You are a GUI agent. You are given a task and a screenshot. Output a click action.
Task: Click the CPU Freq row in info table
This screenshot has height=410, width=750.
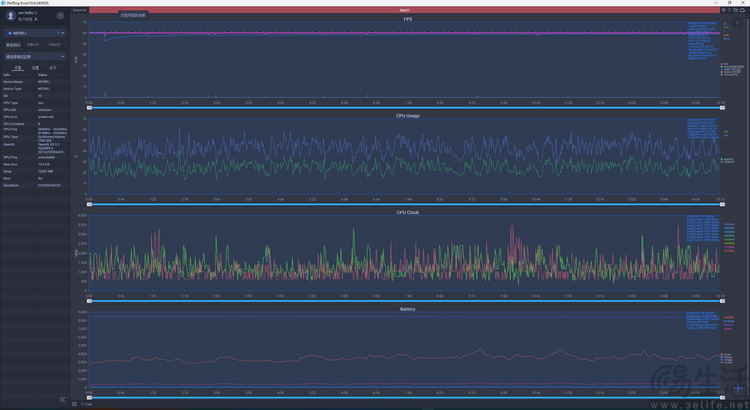[x=35, y=131]
